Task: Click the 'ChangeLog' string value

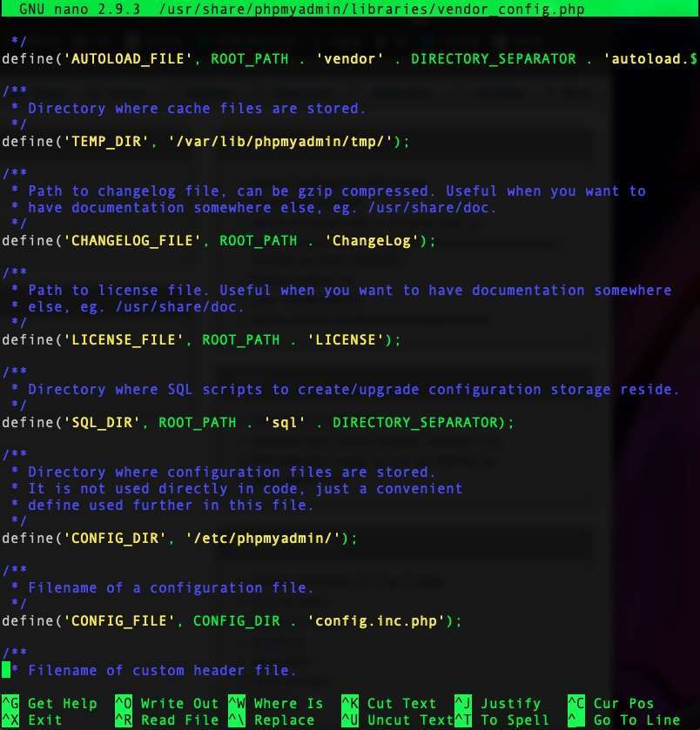Action: click(x=371, y=241)
